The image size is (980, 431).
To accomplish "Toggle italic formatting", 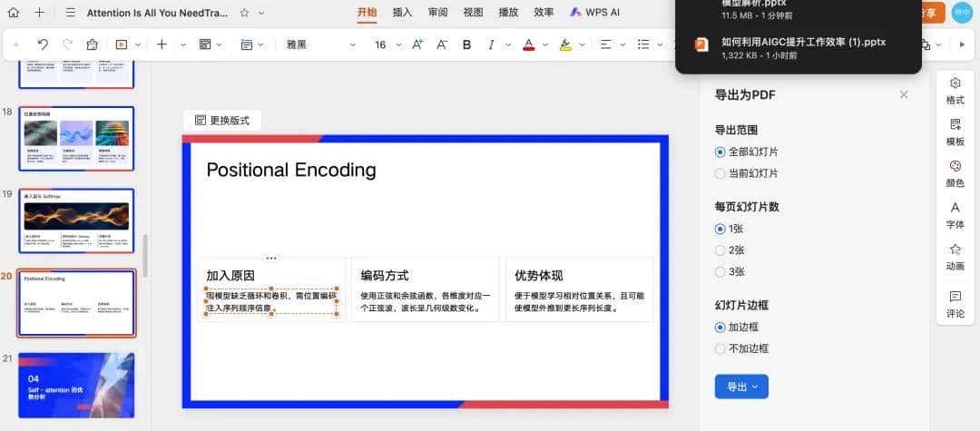I will 491,44.
